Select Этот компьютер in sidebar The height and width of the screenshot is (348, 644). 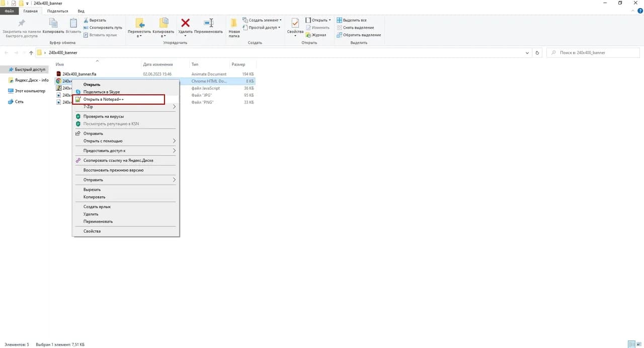pos(26,91)
